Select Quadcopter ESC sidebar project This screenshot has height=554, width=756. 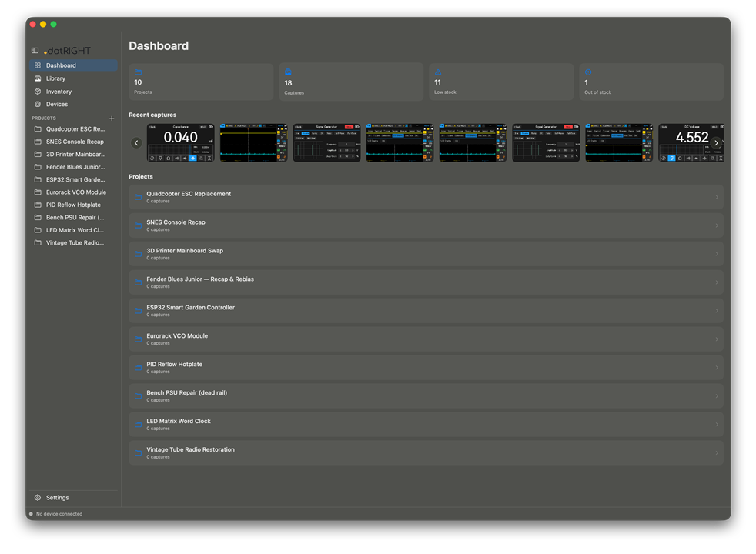[x=73, y=129]
